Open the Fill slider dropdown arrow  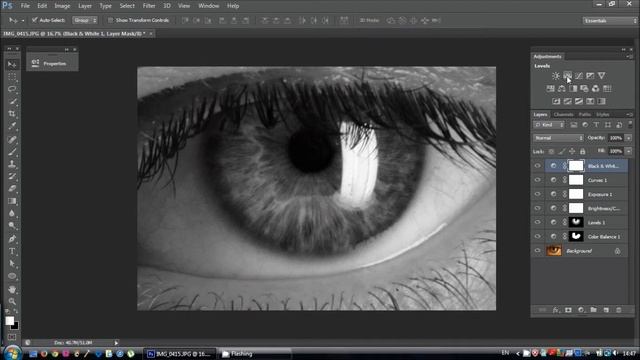[629, 151]
